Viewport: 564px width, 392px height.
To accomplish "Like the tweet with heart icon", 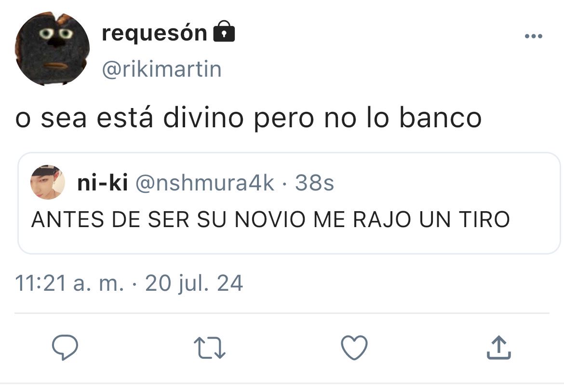I will [354, 348].
